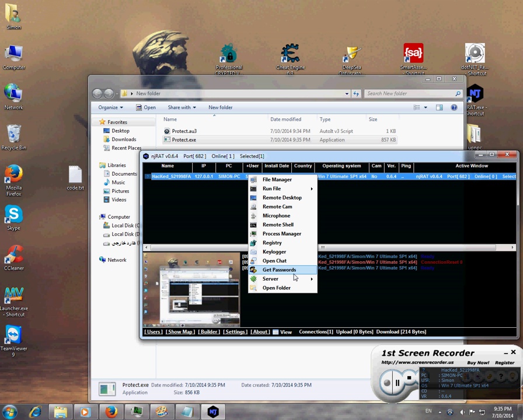This screenshot has width=523, height=420.
Task: Open the Share with dropdown
Action: tap(182, 107)
